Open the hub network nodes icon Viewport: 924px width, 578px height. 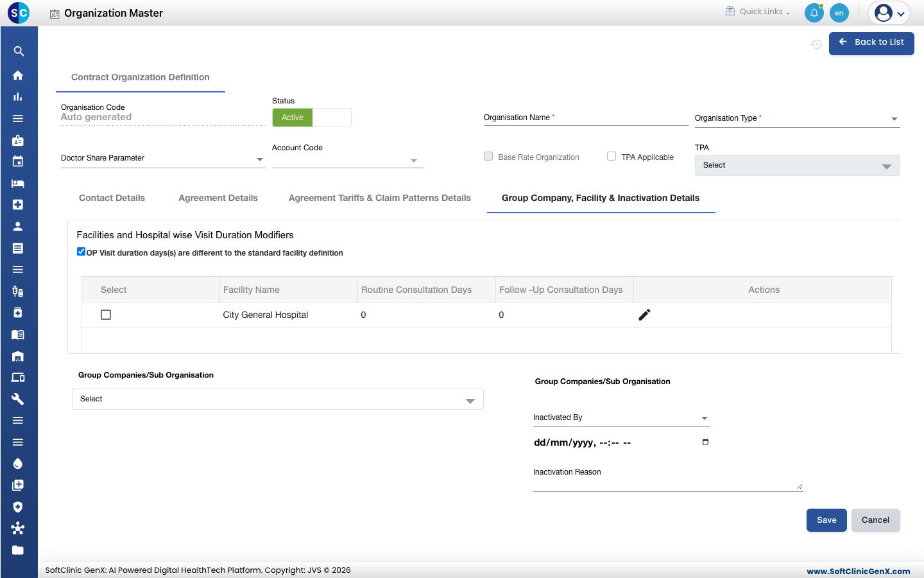click(x=18, y=529)
